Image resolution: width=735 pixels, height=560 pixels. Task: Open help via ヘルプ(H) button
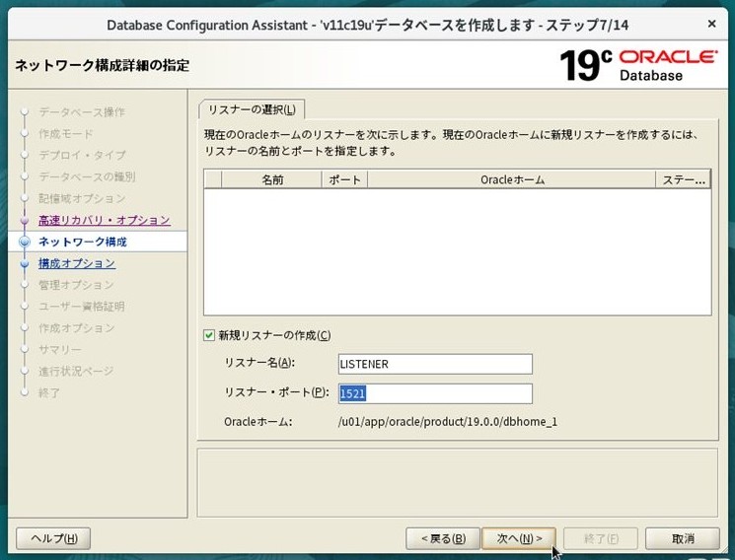[x=53, y=538]
